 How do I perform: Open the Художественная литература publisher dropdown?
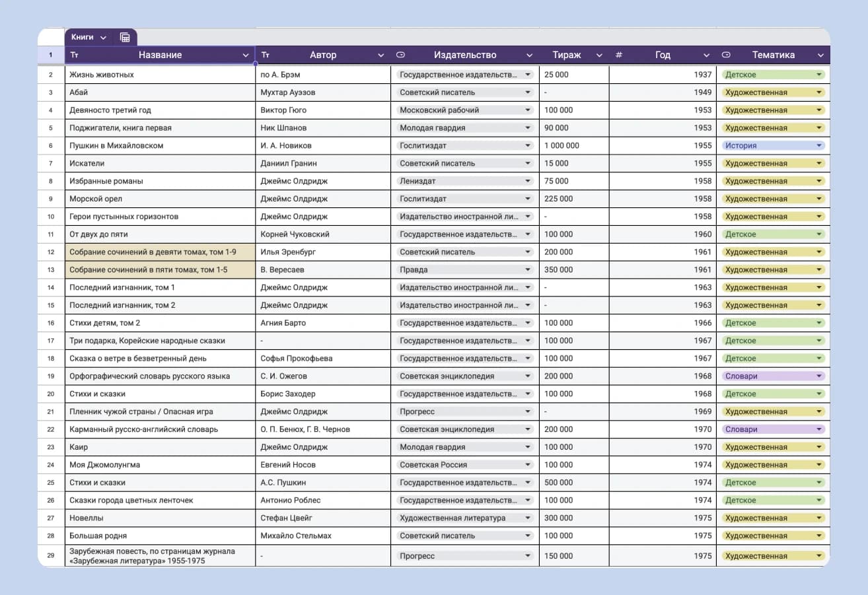click(x=465, y=518)
